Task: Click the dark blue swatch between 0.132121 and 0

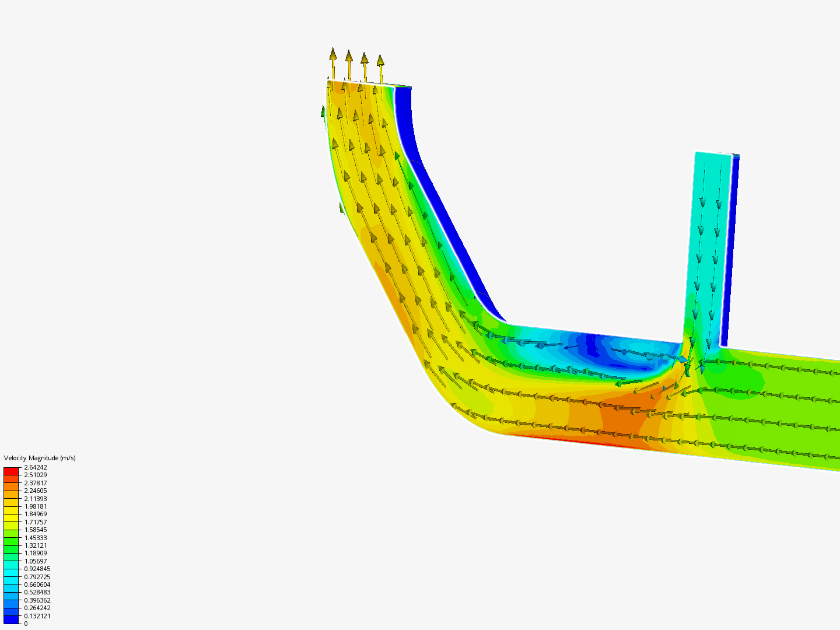Action: click(11, 619)
